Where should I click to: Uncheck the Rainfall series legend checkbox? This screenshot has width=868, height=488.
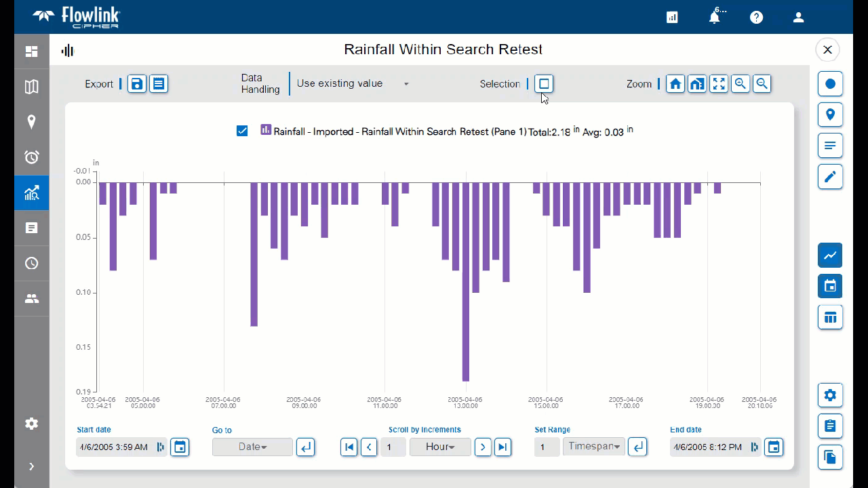click(242, 131)
